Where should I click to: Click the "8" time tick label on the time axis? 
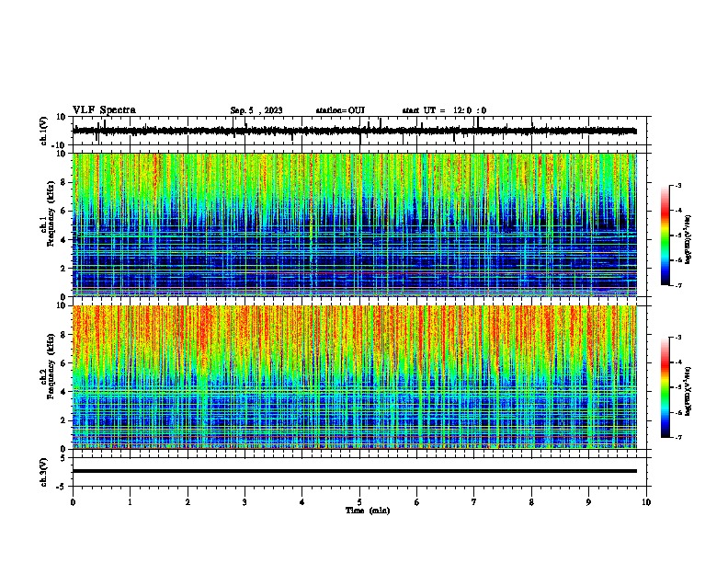tap(531, 501)
